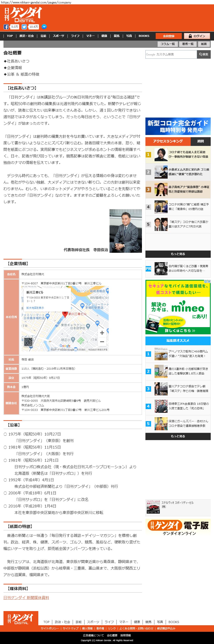The height and width of the screenshot is (644, 214).
Task: Click もっと見る under 編集部オススメ
Action: click(x=178, y=436)
